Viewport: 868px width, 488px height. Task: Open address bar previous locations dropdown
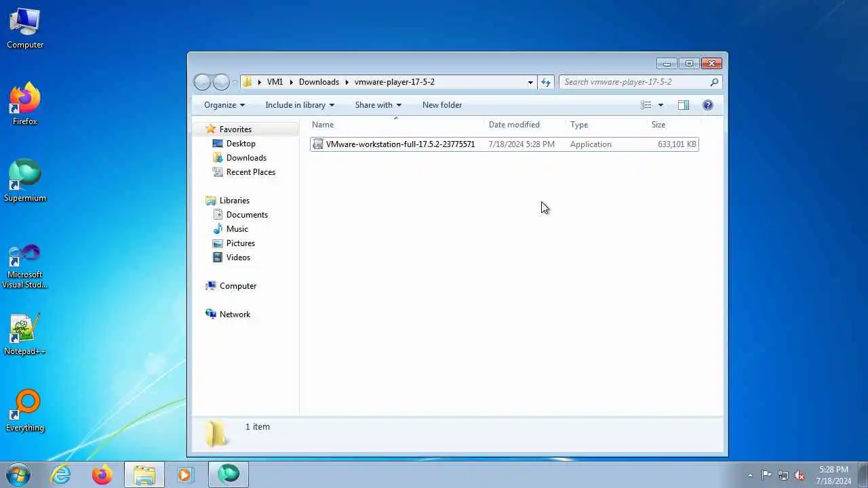pos(530,82)
